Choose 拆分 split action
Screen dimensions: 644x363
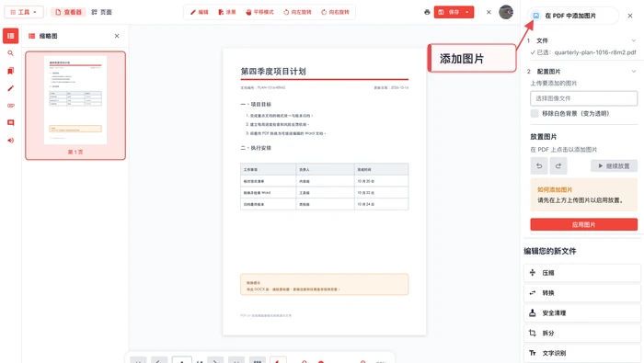[582, 333]
